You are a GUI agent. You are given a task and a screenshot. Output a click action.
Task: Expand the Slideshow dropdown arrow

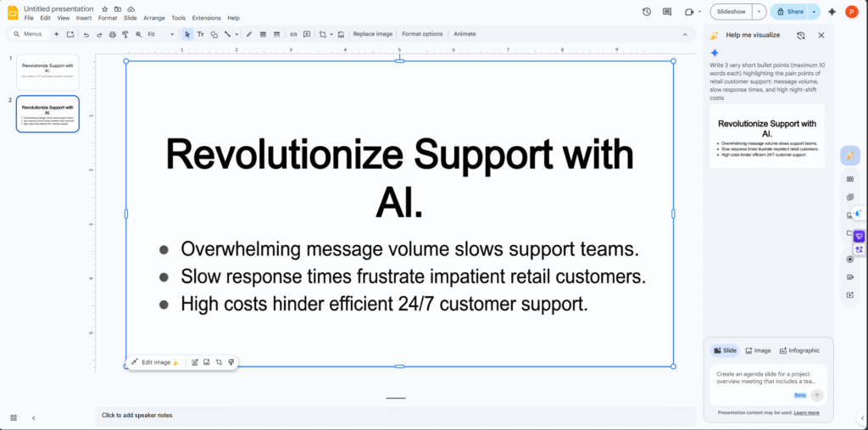point(759,12)
